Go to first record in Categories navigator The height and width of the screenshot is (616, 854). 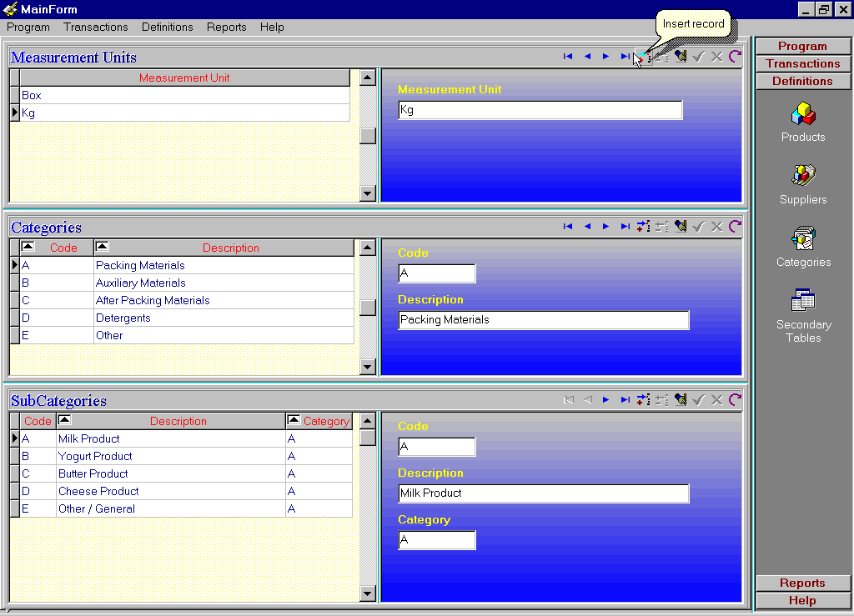pyautogui.click(x=568, y=227)
